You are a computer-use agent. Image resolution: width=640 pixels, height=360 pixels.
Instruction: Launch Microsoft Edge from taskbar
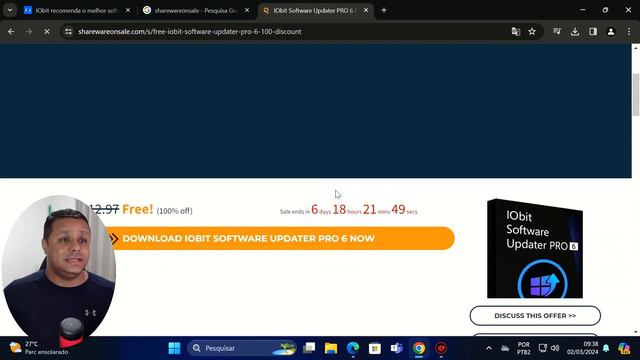pyautogui.click(x=353, y=348)
